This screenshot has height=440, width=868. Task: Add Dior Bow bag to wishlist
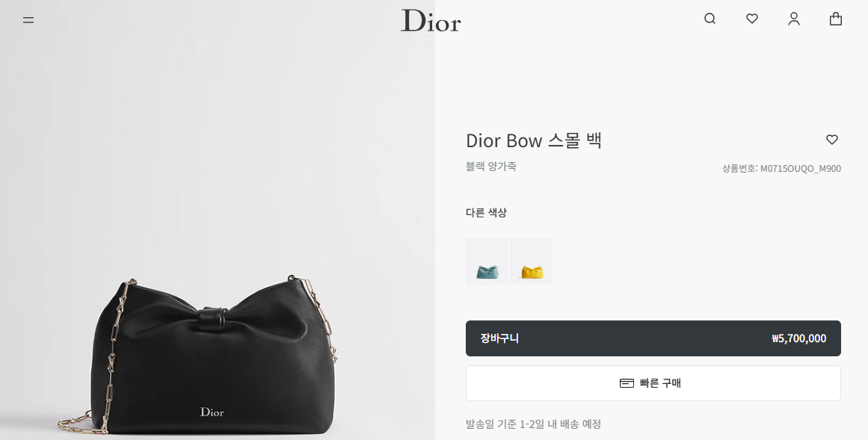click(832, 140)
